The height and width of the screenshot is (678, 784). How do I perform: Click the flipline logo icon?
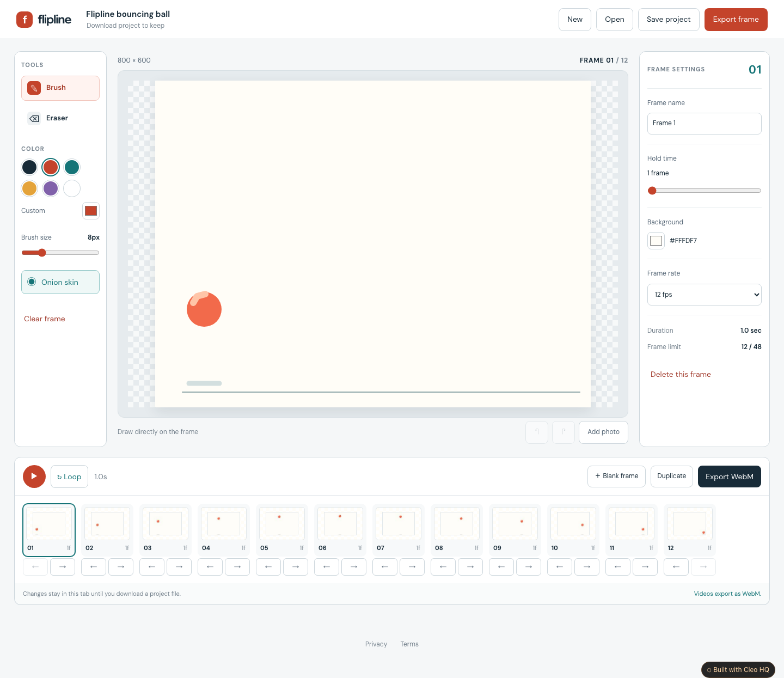tap(24, 20)
